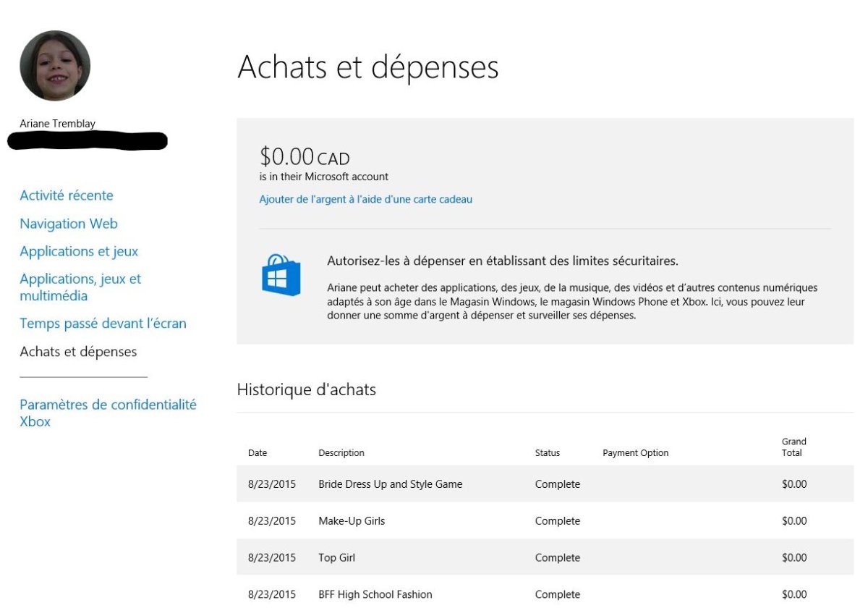This screenshot has width=868, height=608.
Task: Click the Payment Option column header
Action: (x=635, y=453)
